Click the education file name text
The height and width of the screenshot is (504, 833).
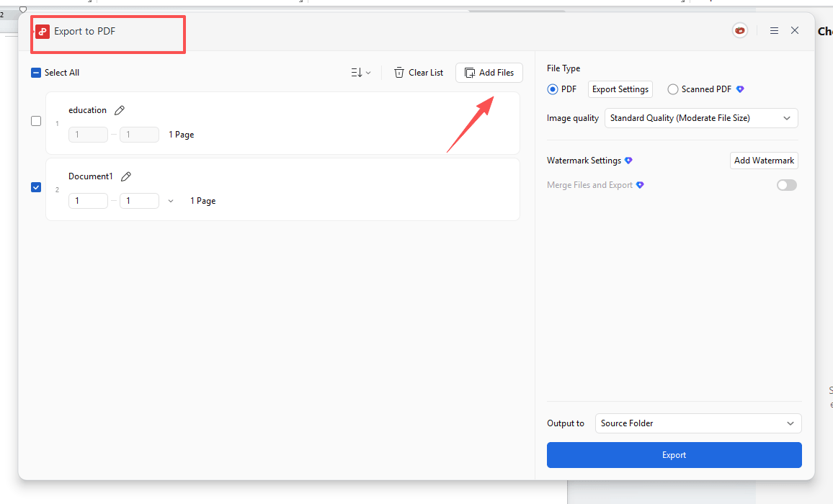88,110
